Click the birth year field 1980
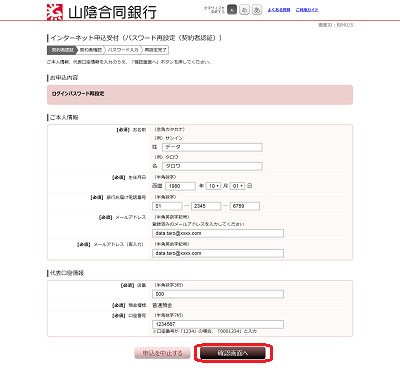 click(x=180, y=186)
